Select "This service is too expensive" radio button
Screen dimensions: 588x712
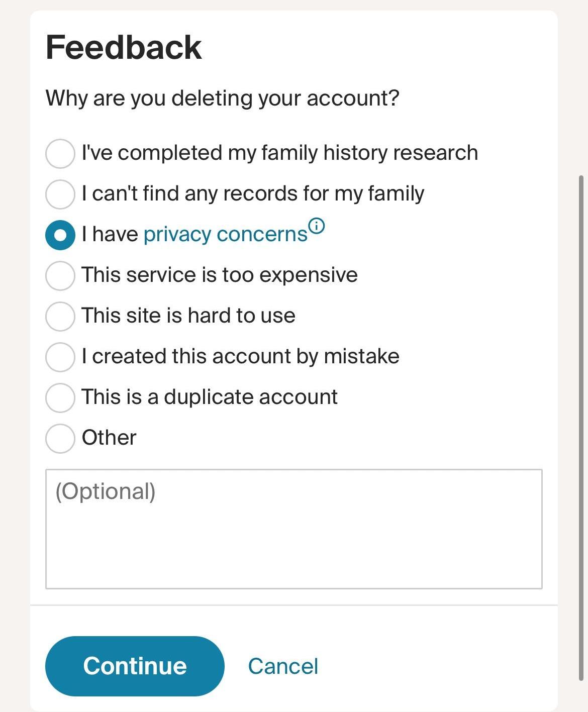[x=60, y=276]
